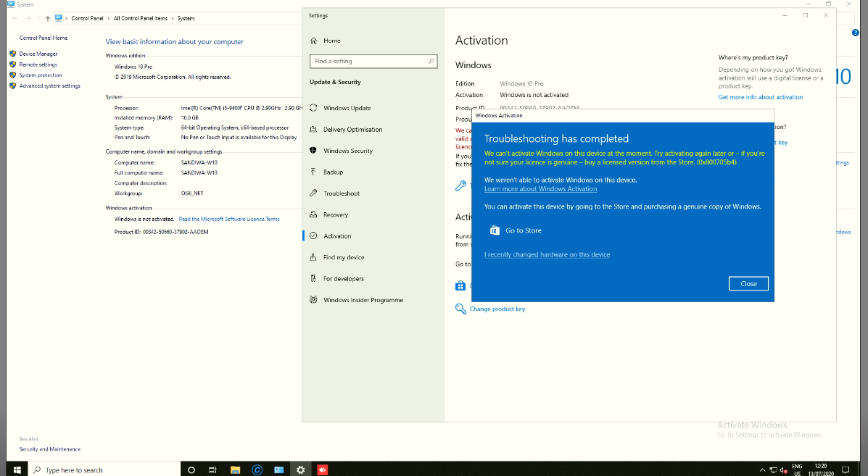Click the Backup upward arrow icon

[313, 172]
